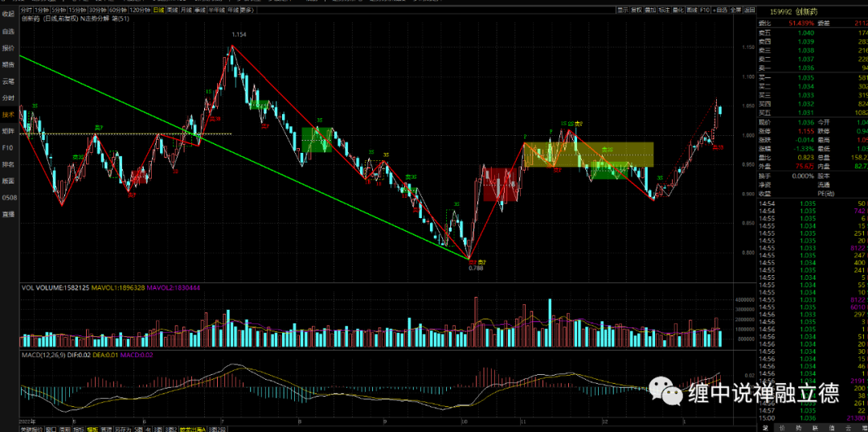Open 矩阵 in the left sidebar

(x=8, y=131)
